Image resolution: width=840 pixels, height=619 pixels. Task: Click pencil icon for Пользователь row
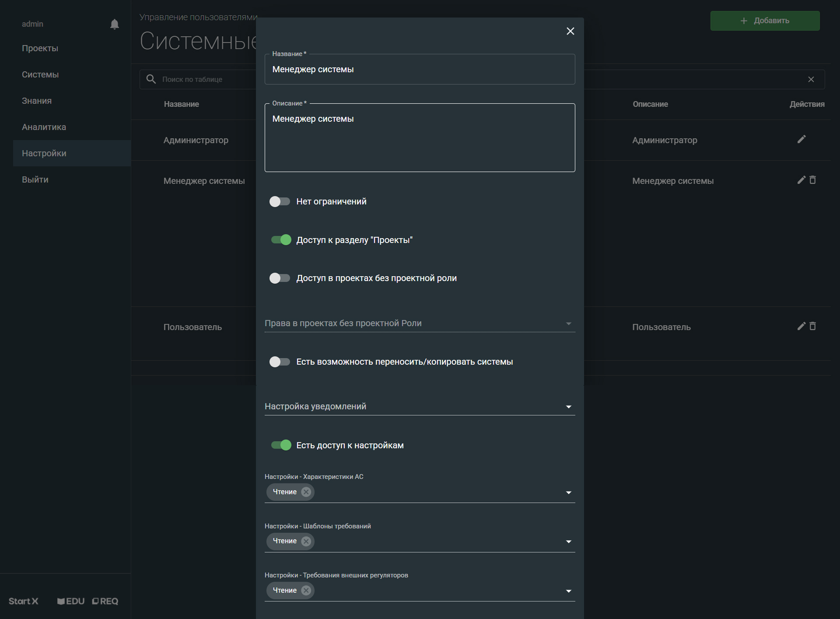pyautogui.click(x=801, y=326)
